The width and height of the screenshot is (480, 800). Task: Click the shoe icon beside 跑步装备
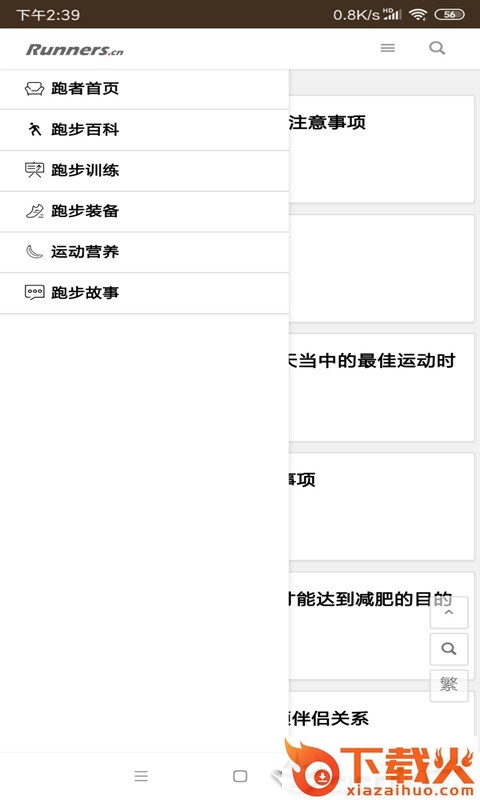[34, 211]
